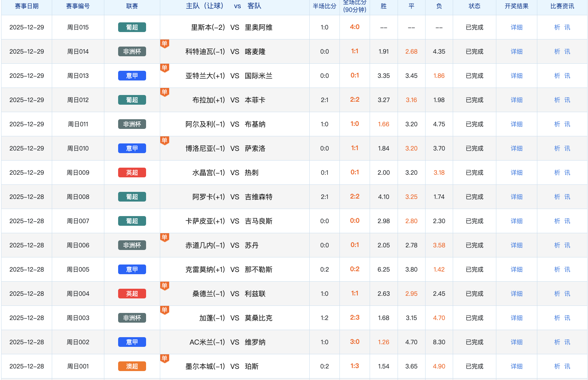Open 析 analysis for 桑德兰 vs 利兹联

coord(557,294)
